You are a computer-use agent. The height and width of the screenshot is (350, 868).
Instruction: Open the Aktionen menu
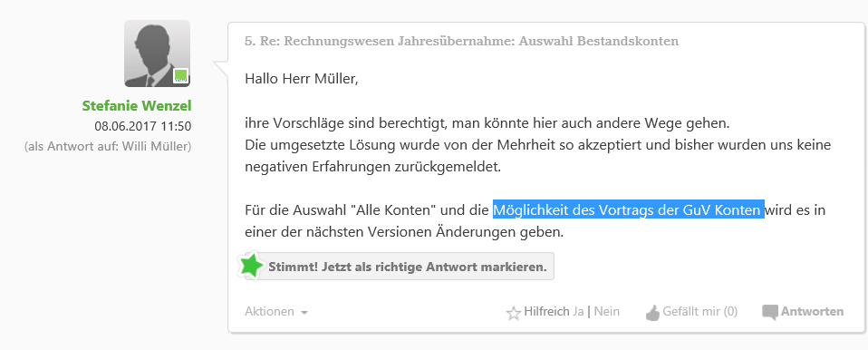tap(270, 312)
